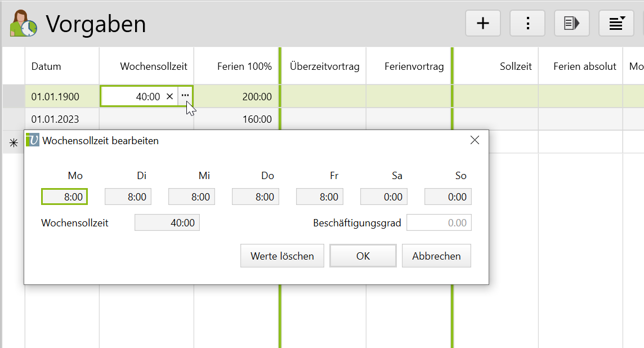Select the new row asterisk marker
The image size is (644, 348).
[x=14, y=143]
